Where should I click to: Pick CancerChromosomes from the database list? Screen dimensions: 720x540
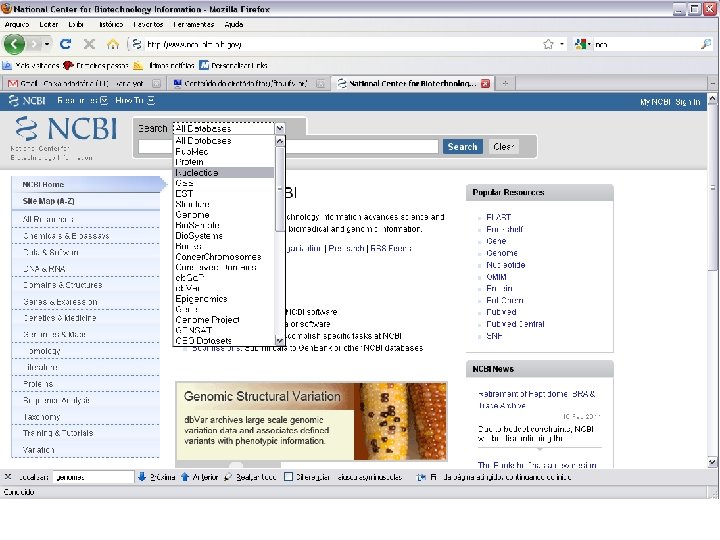point(218,257)
